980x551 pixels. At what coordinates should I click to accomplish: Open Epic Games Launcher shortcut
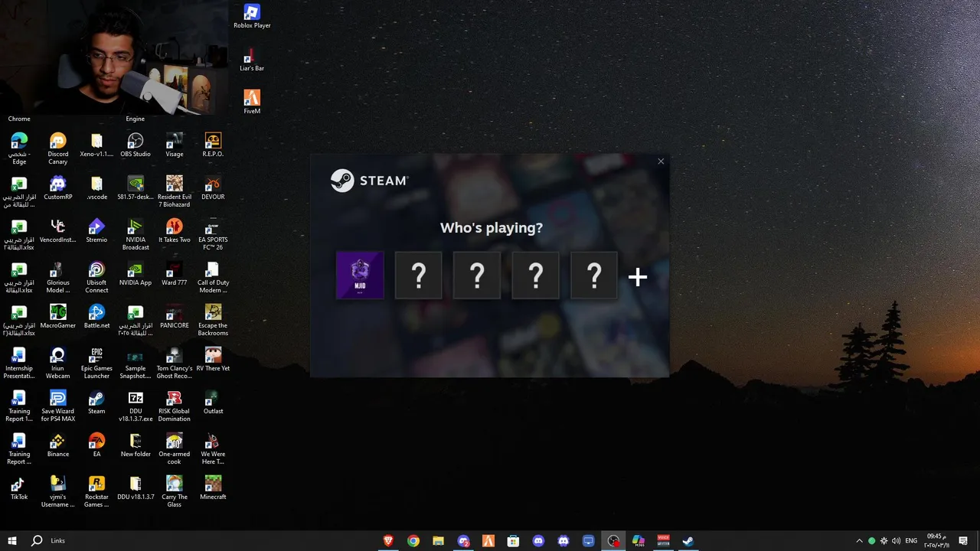(96, 363)
